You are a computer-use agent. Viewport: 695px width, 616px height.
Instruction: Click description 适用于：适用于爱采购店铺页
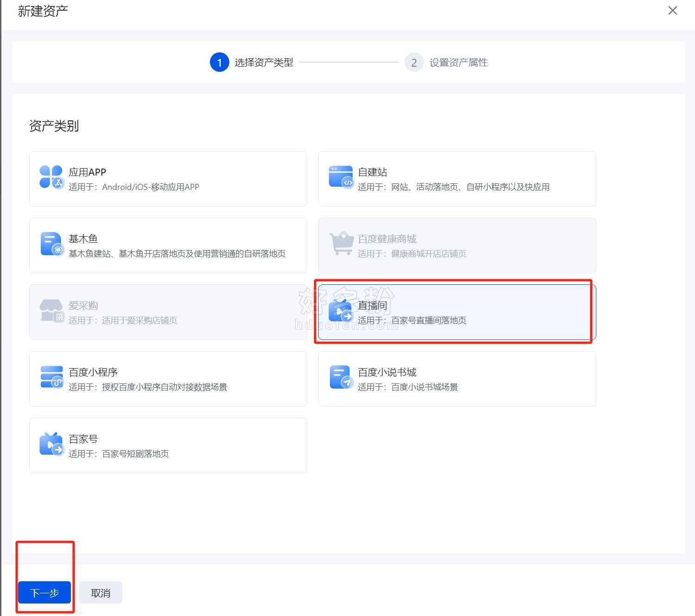click(123, 321)
